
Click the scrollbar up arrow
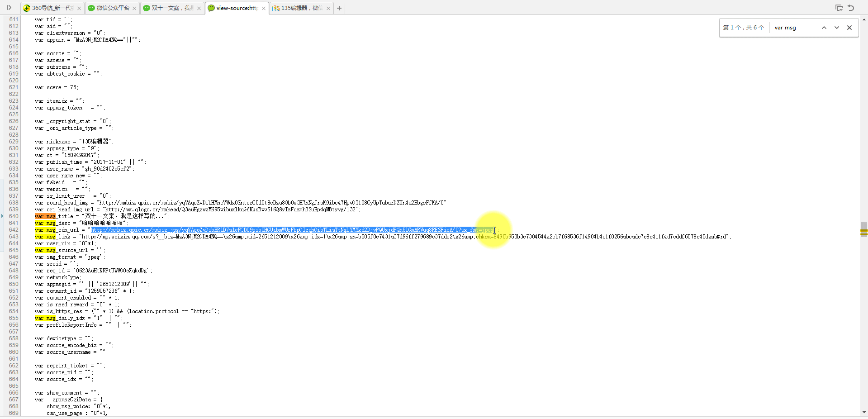click(x=864, y=19)
